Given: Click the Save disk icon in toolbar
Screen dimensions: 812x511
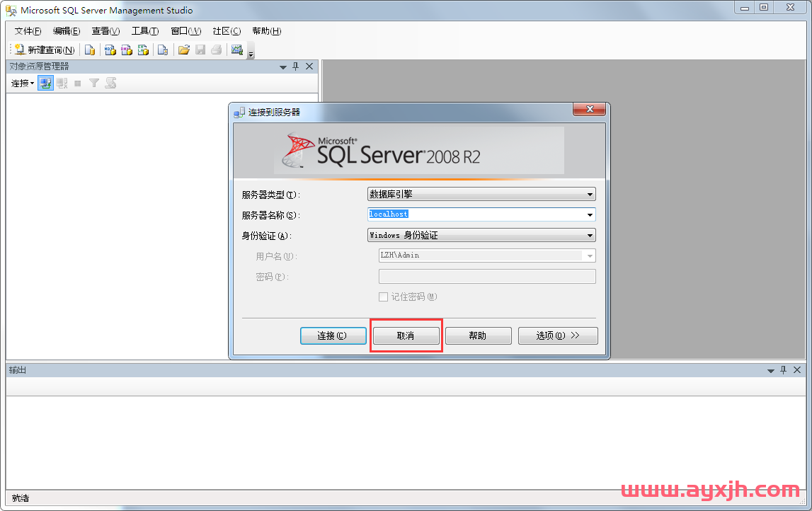Looking at the screenshot, I should [x=200, y=50].
